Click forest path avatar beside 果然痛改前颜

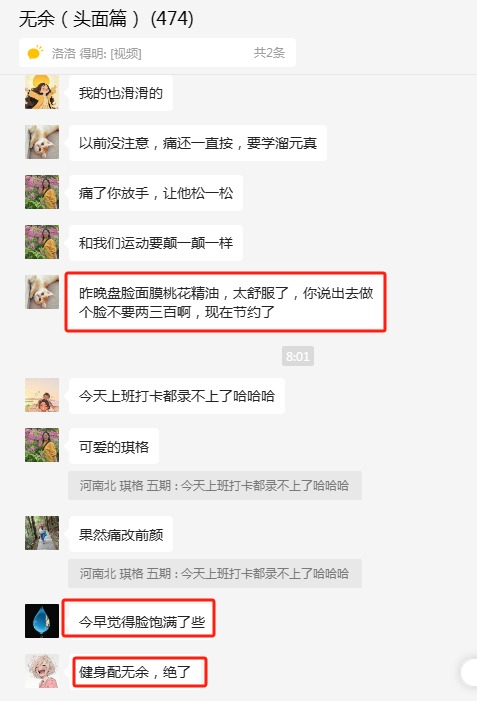tap(42, 533)
